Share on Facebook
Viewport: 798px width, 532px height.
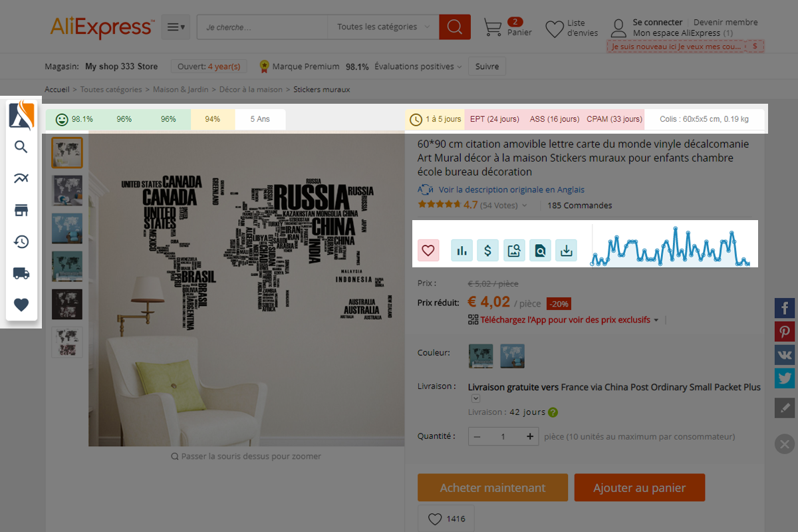click(785, 308)
